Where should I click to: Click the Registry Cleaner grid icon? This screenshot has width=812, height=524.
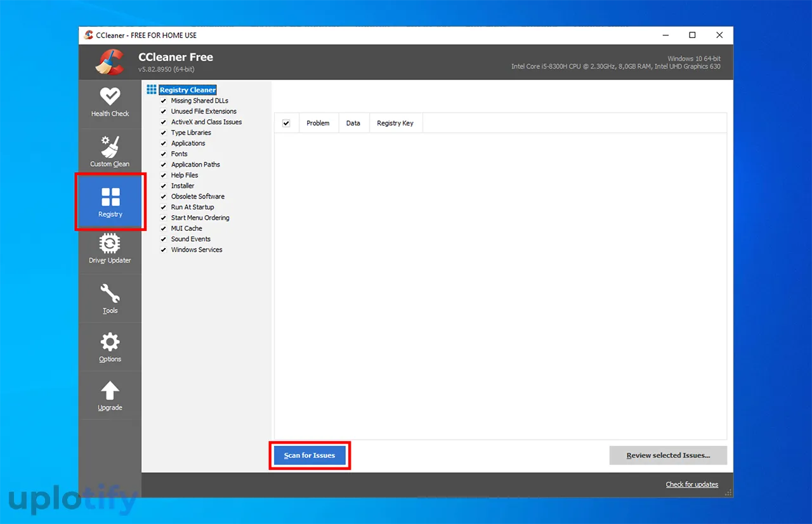point(152,89)
